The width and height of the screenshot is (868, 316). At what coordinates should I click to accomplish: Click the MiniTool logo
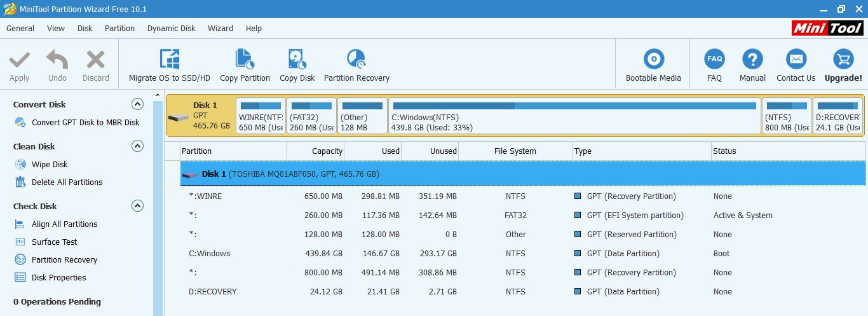[827, 28]
